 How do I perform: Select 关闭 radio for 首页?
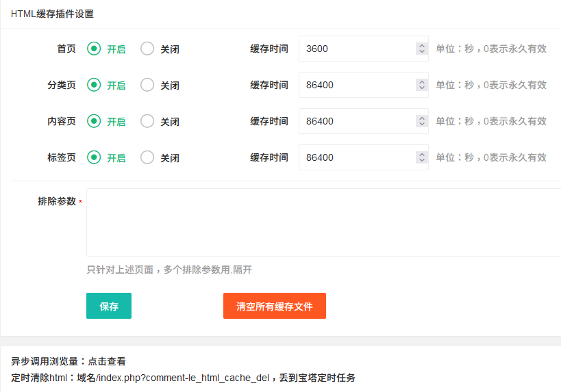pyautogui.click(x=147, y=49)
